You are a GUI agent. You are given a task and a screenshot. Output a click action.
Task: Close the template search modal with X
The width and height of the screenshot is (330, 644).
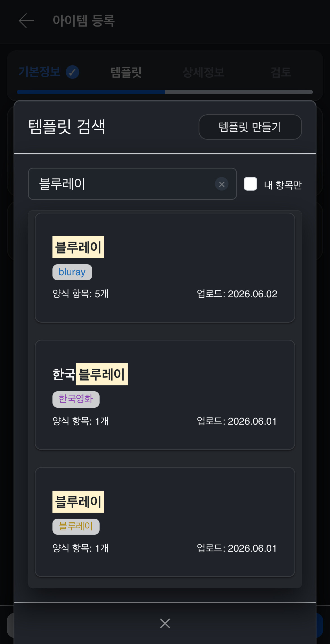tap(165, 623)
